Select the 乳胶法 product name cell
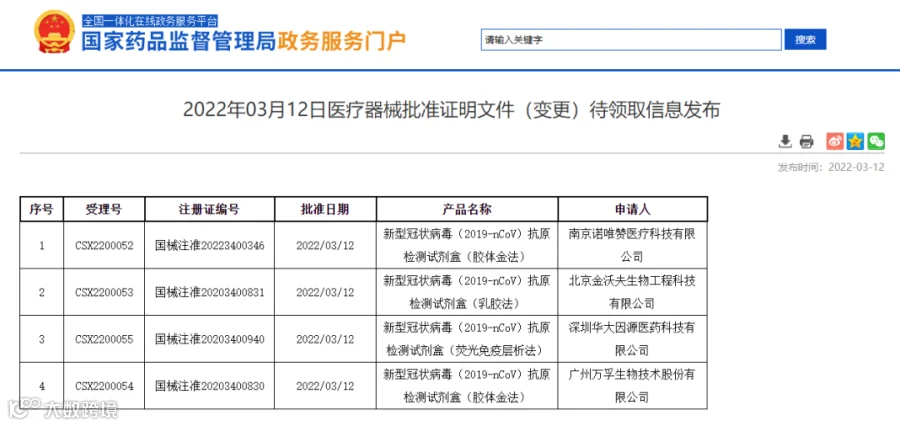900x426 pixels. tap(467, 292)
